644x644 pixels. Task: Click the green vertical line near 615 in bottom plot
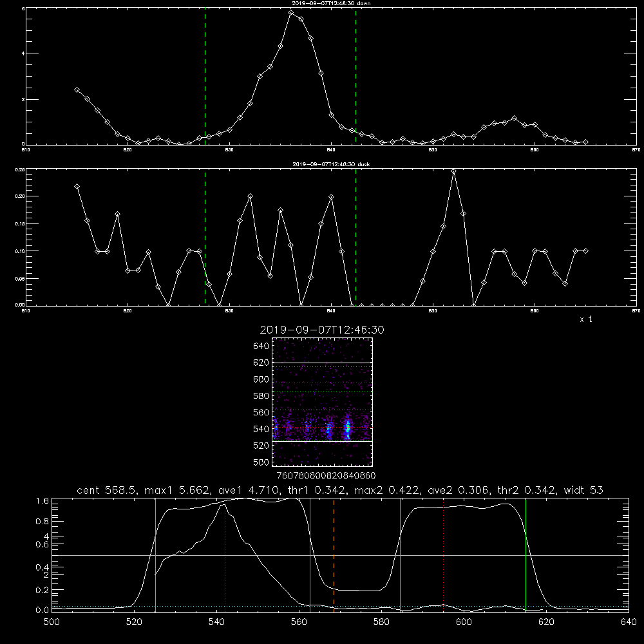[526, 555]
